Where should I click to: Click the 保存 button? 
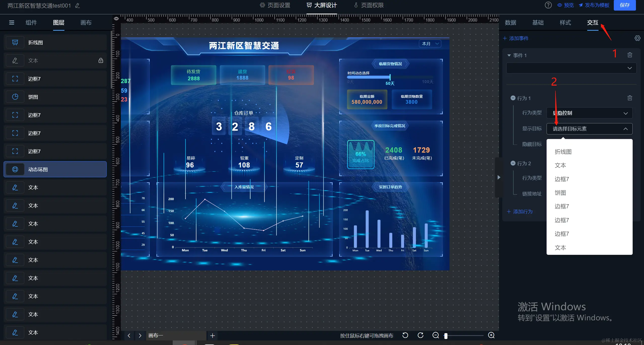point(624,5)
